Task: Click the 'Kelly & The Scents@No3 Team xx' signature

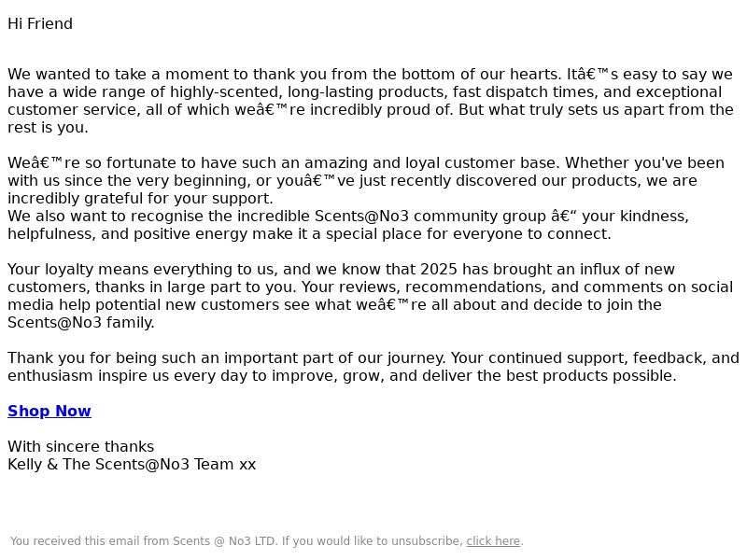Action: [132, 464]
